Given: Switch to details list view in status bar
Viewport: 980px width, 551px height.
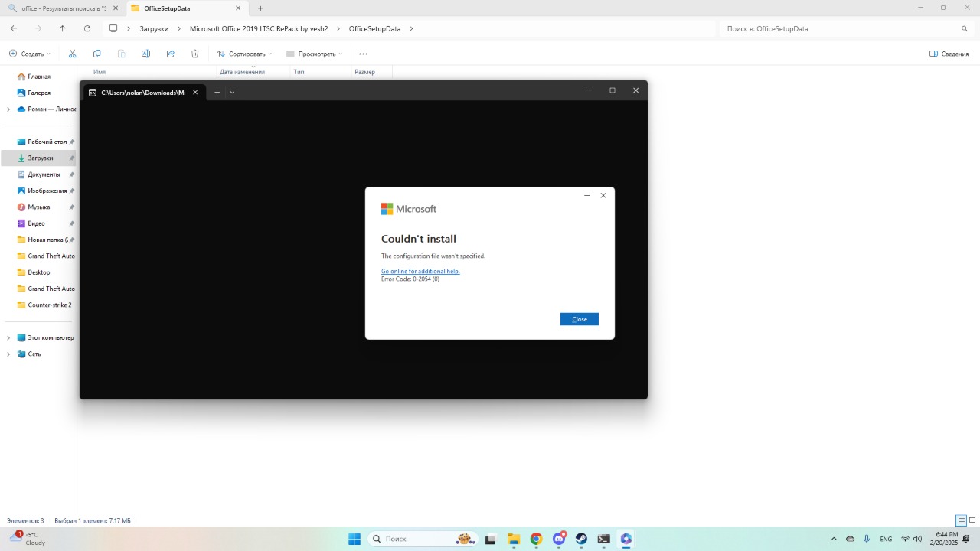Looking at the screenshot, I should (x=961, y=520).
